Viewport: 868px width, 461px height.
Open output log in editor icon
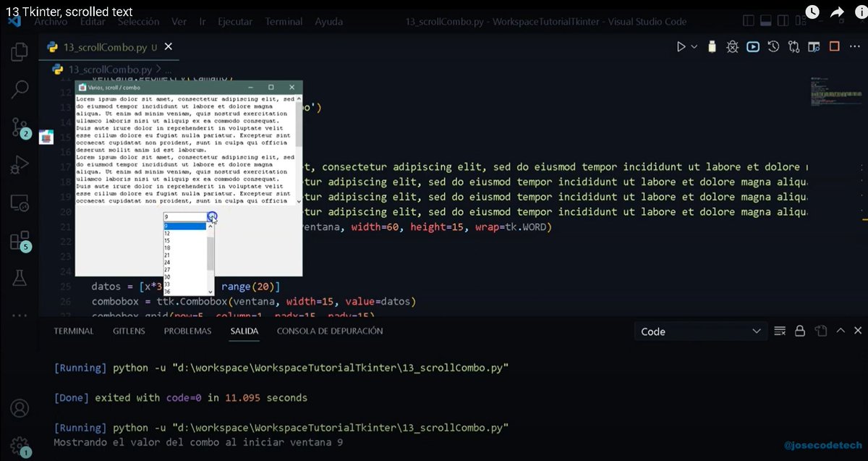click(x=820, y=331)
